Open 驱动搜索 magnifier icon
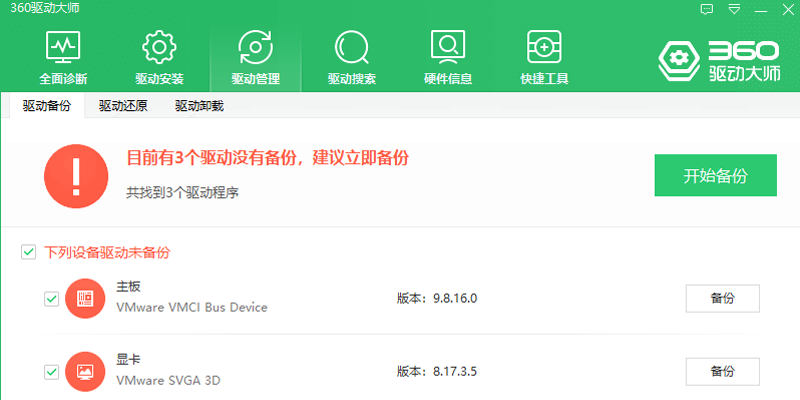Viewport: 800px width, 400px height. pyautogui.click(x=352, y=47)
